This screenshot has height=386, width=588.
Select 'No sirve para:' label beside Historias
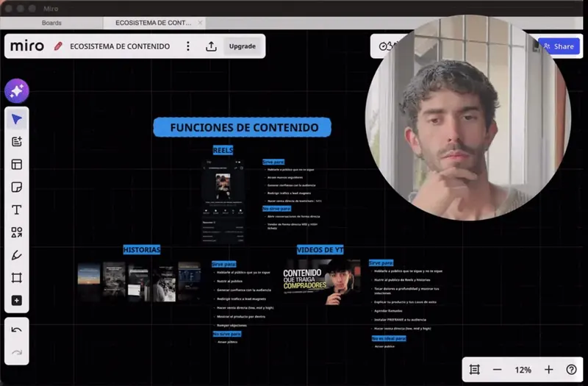[227, 334]
